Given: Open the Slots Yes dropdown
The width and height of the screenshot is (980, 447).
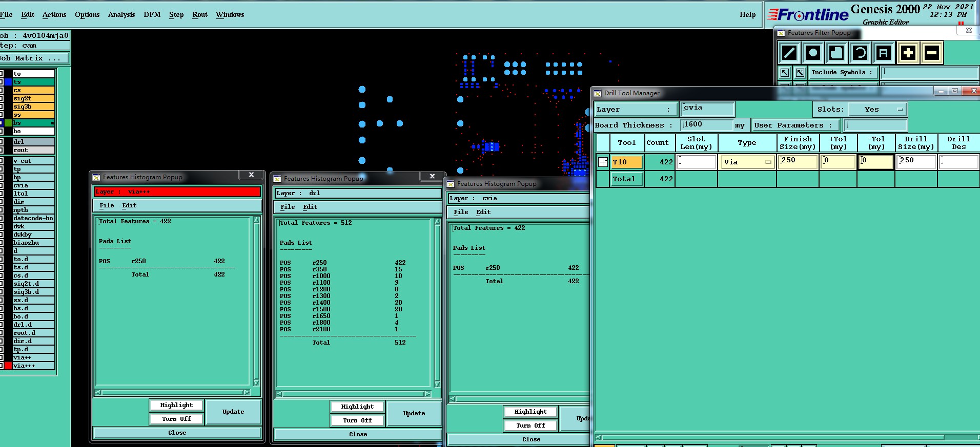Looking at the screenshot, I should [877, 110].
